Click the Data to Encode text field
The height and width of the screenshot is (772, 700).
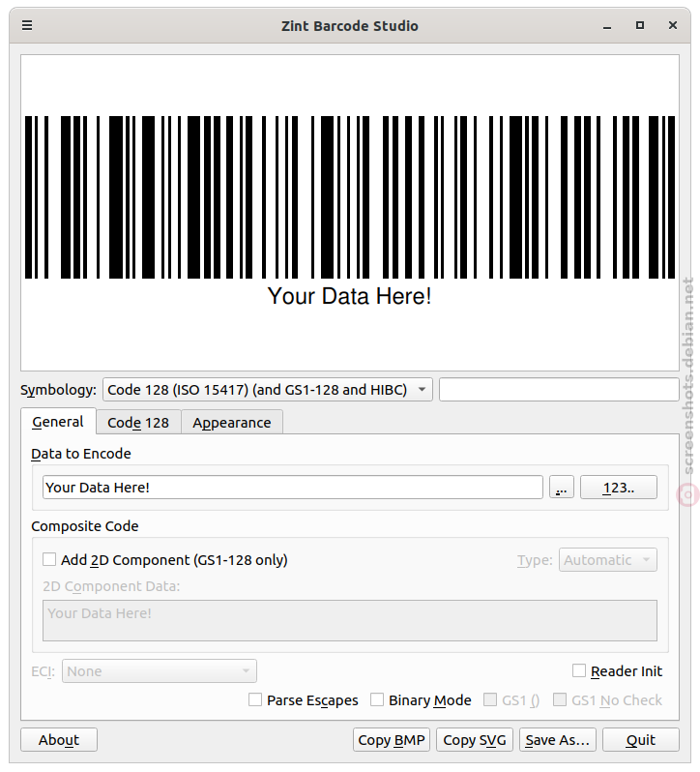[x=293, y=487]
